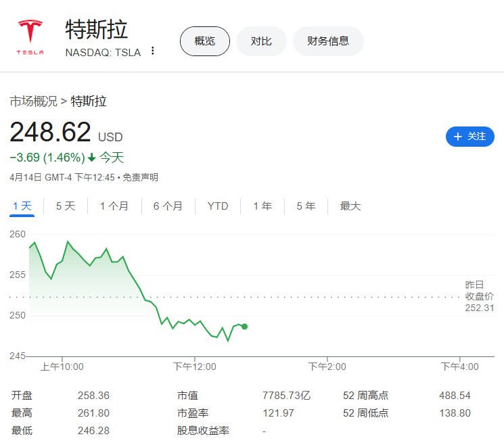Click the 昨日收盘价 252.31 label
Image resolution: width=504 pixels, height=445 pixels.
click(x=479, y=296)
